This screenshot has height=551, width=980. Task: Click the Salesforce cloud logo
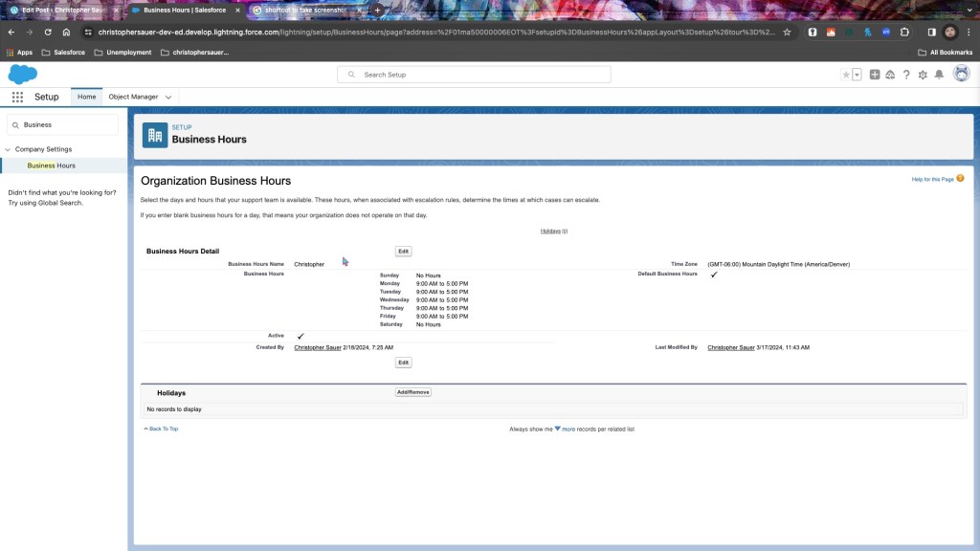[x=22, y=75]
